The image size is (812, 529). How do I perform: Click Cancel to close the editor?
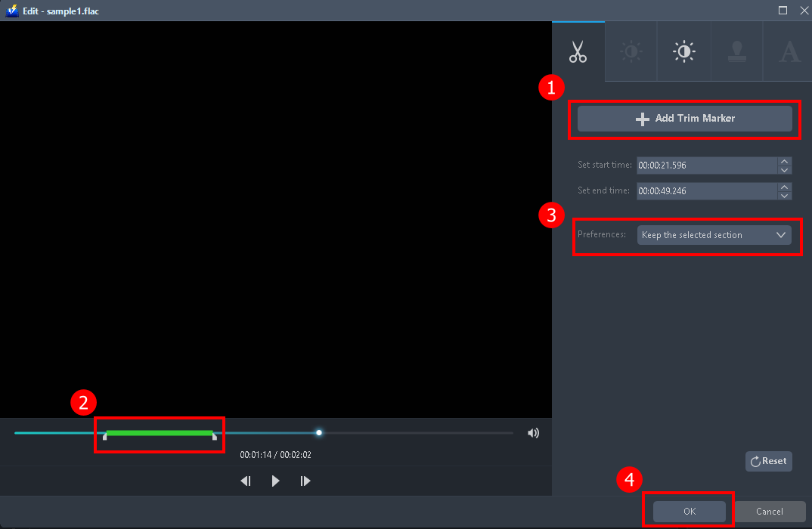769,511
